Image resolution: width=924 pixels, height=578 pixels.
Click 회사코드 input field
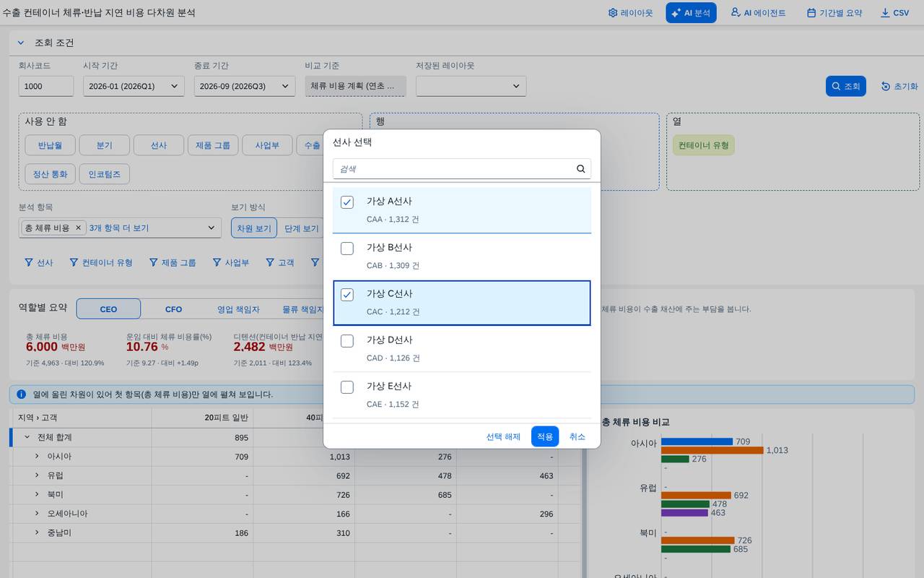[x=46, y=86]
